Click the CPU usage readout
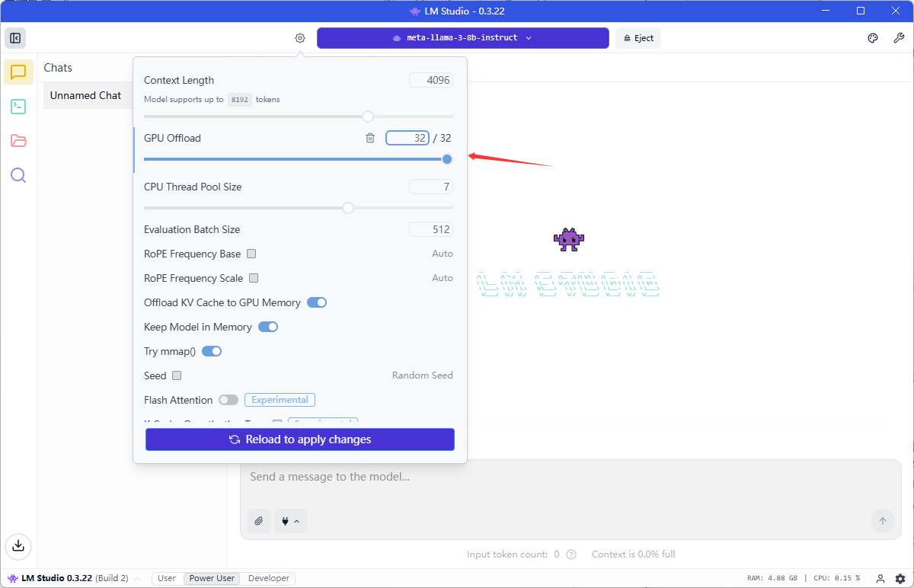The image size is (914, 588). tap(836, 578)
